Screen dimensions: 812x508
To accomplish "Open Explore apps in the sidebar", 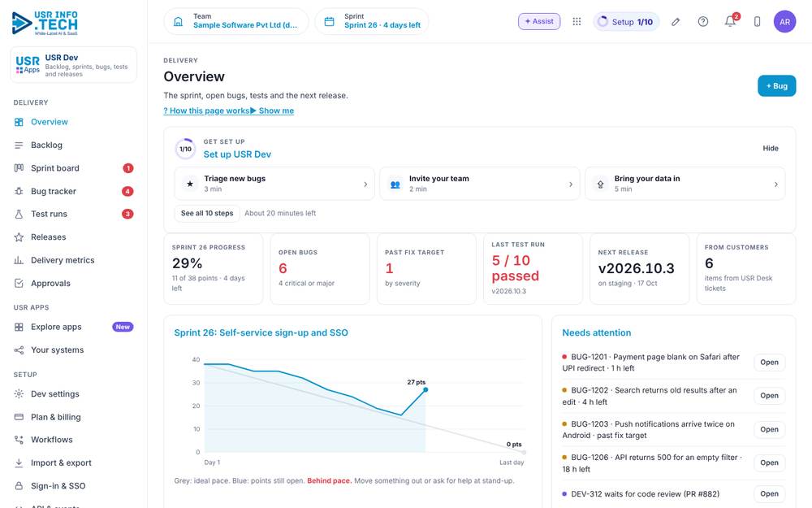I will click(x=74, y=327).
